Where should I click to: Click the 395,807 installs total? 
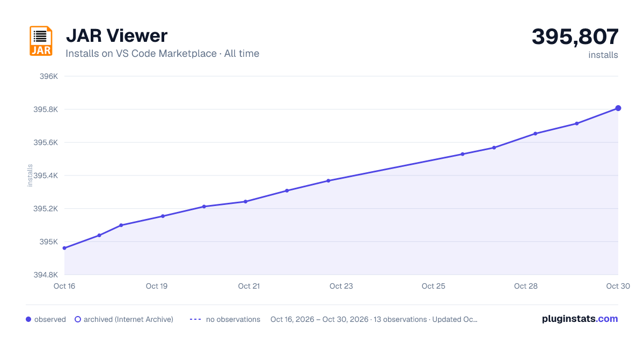click(x=575, y=37)
